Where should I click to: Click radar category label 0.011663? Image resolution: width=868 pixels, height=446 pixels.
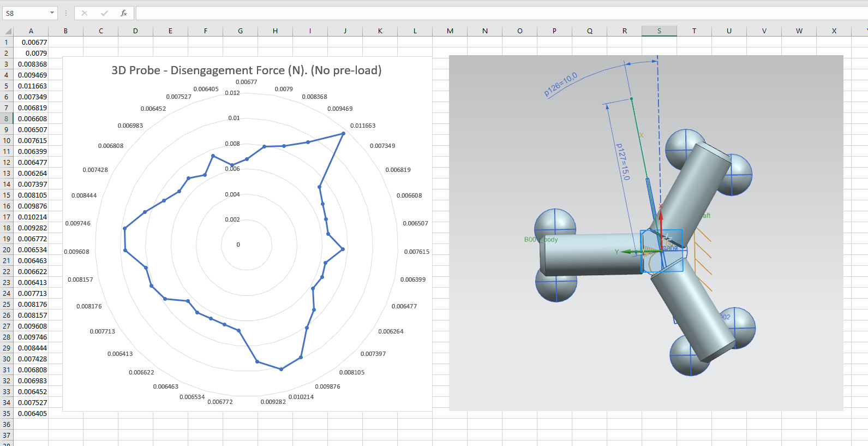[x=363, y=126]
